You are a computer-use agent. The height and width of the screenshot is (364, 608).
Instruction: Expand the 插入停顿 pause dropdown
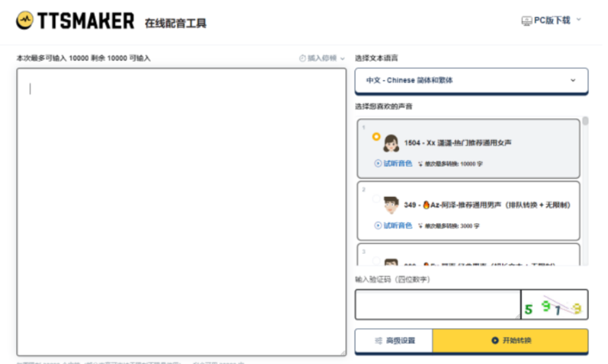342,58
